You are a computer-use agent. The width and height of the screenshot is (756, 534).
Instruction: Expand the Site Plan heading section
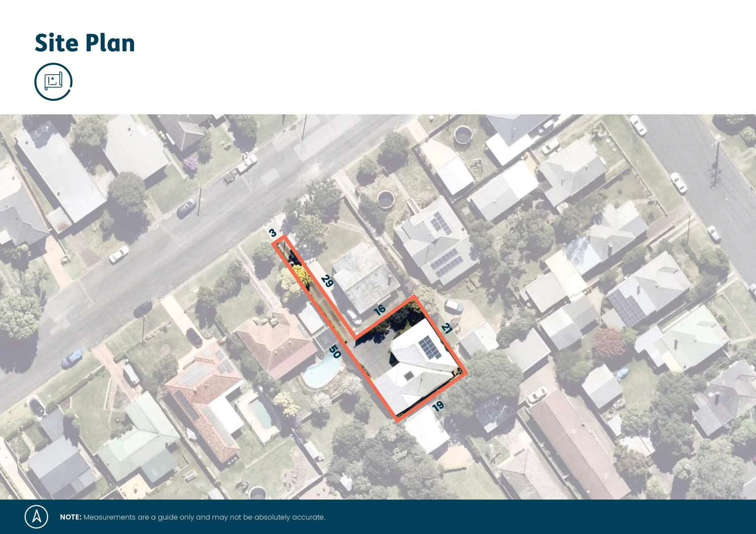(84, 43)
